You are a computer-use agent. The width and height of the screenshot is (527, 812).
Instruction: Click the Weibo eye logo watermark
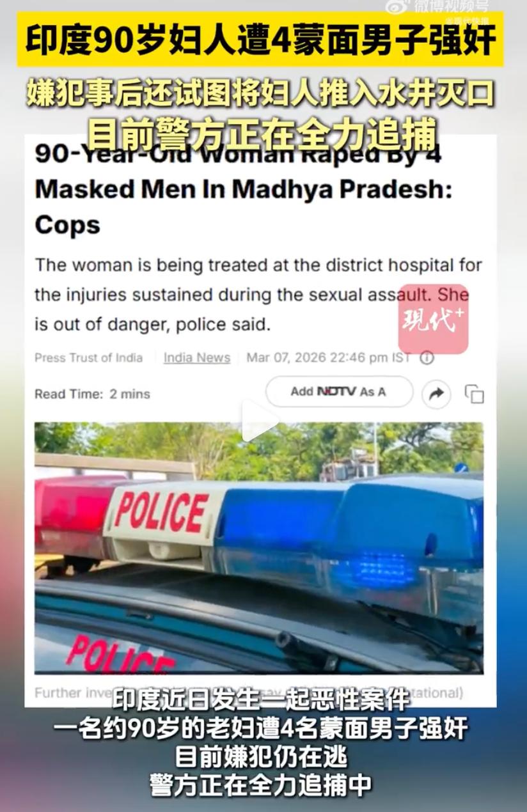(x=398, y=6)
